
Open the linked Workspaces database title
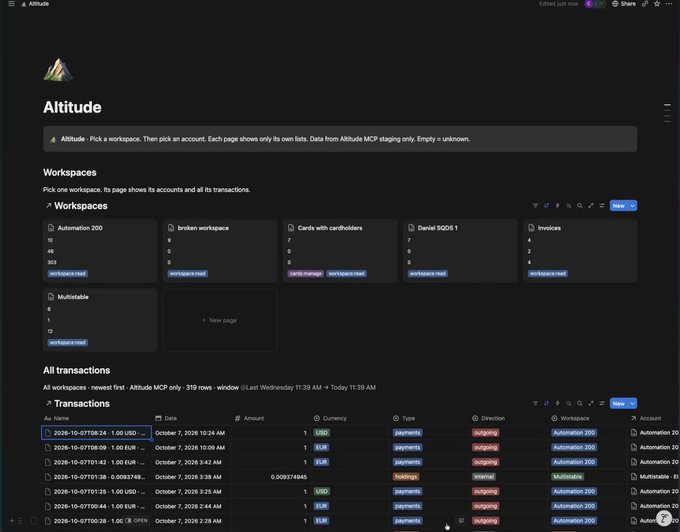pyautogui.click(x=81, y=206)
